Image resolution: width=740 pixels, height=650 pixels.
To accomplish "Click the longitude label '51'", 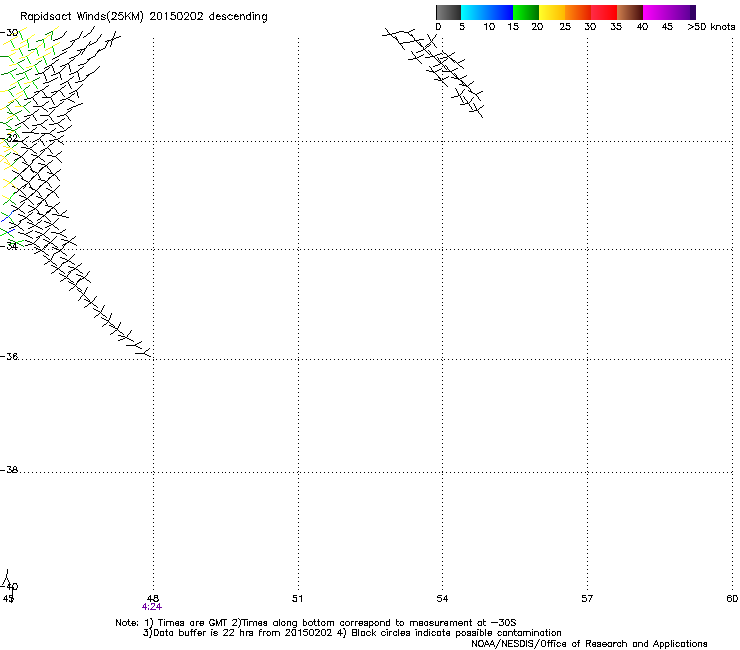I will [297, 599].
